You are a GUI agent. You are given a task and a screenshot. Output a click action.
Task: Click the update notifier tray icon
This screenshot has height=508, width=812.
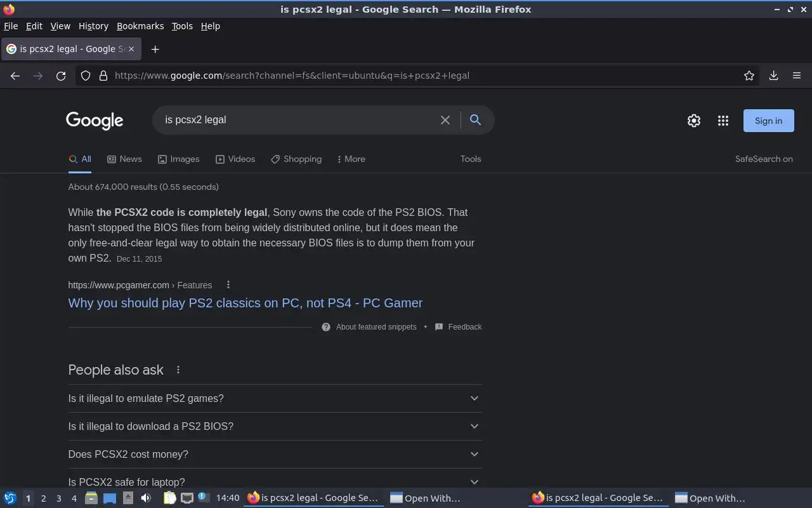tap(204, 497)
